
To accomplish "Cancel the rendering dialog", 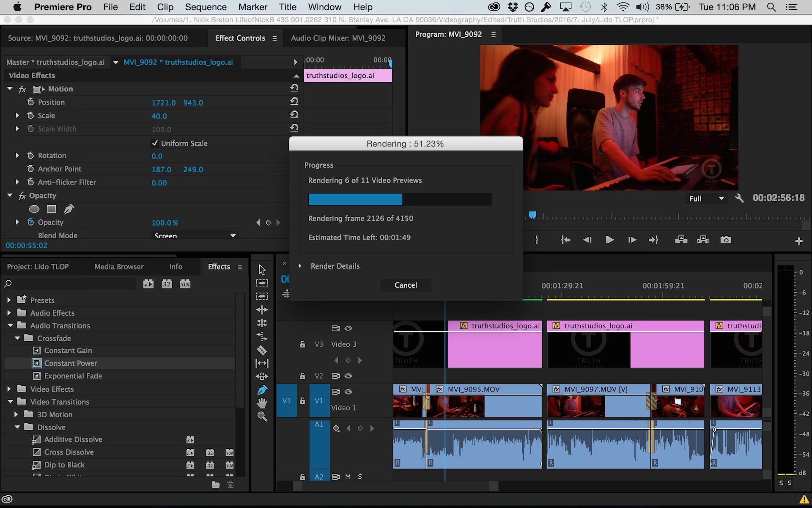I will click(405, 285).
